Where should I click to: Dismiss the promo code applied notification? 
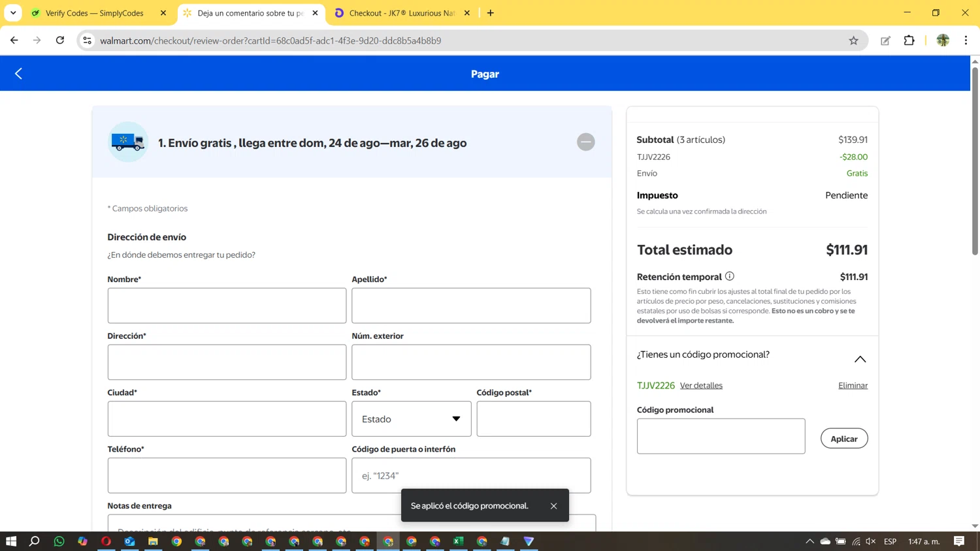tap(553, 506)
